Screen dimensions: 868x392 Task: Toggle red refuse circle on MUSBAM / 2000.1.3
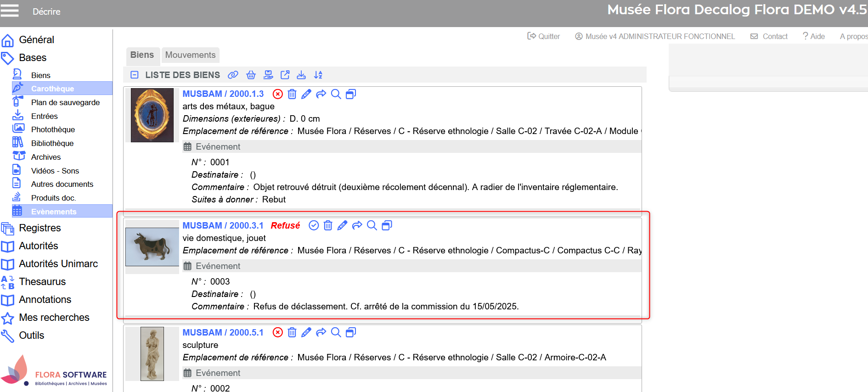click(278, 94)
